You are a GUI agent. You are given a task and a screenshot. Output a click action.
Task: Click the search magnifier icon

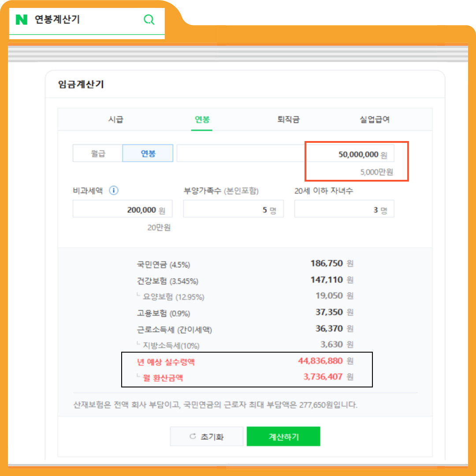coord(149,19)
